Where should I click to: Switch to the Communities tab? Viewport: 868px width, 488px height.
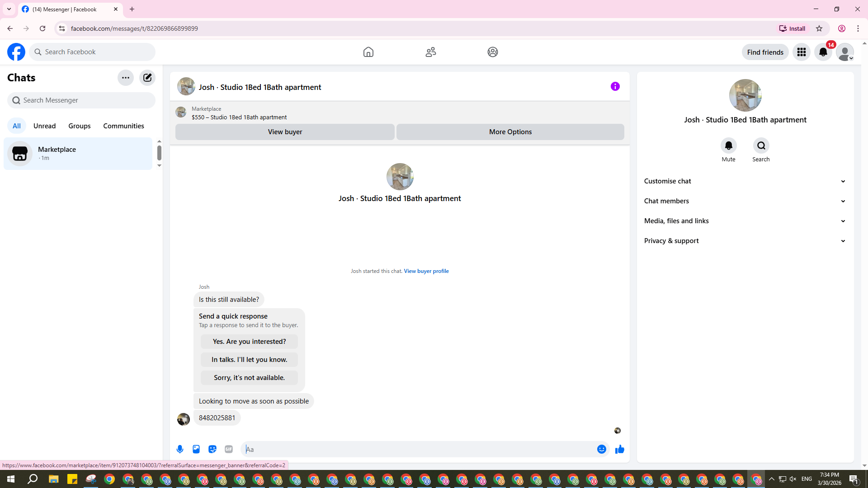tap(123, 126)
